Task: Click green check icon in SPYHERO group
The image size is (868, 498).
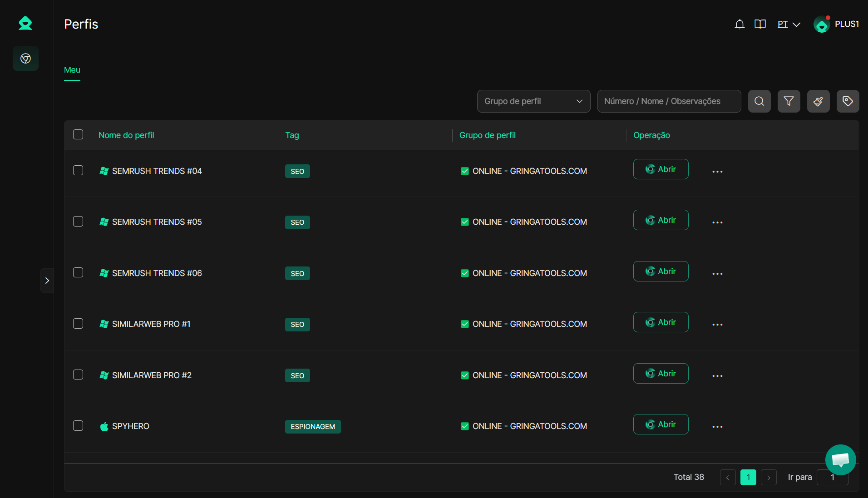Action: click(465, 426)
